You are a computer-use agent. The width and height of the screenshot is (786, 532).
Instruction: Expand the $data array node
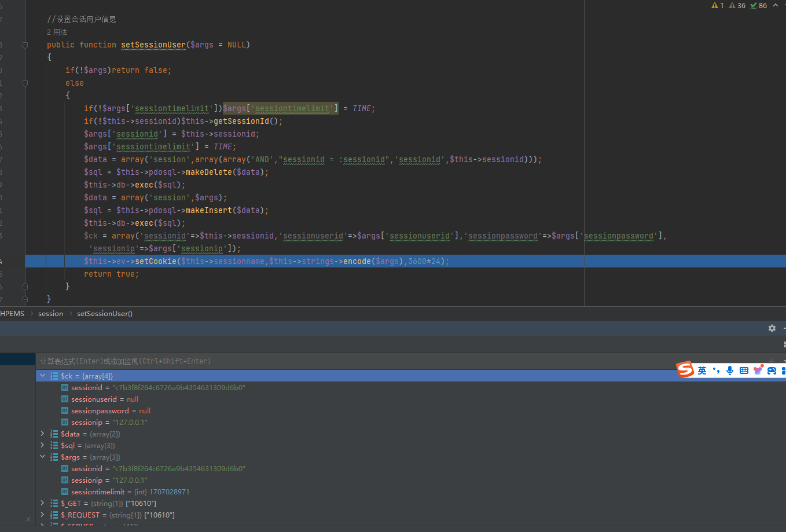tap(42, 434)
